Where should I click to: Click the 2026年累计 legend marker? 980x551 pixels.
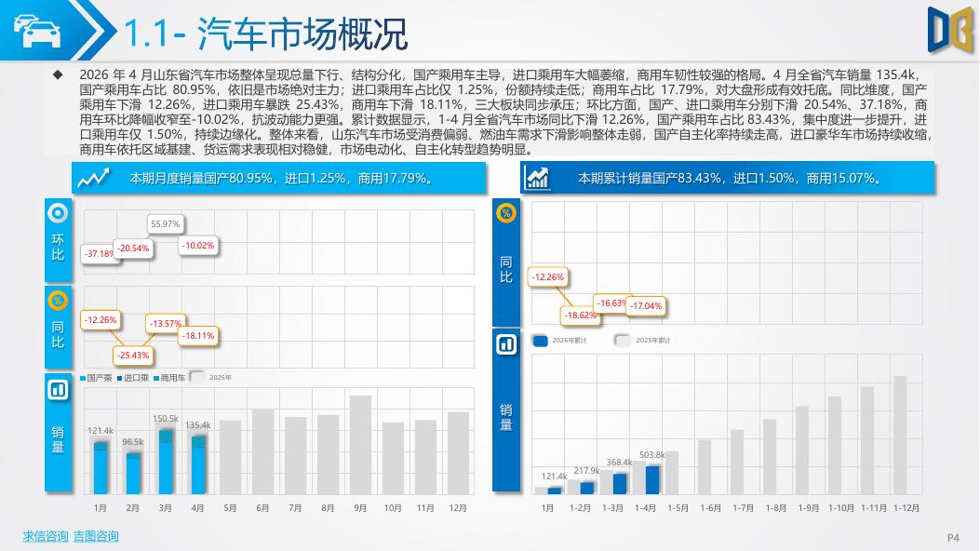point(540,341)
